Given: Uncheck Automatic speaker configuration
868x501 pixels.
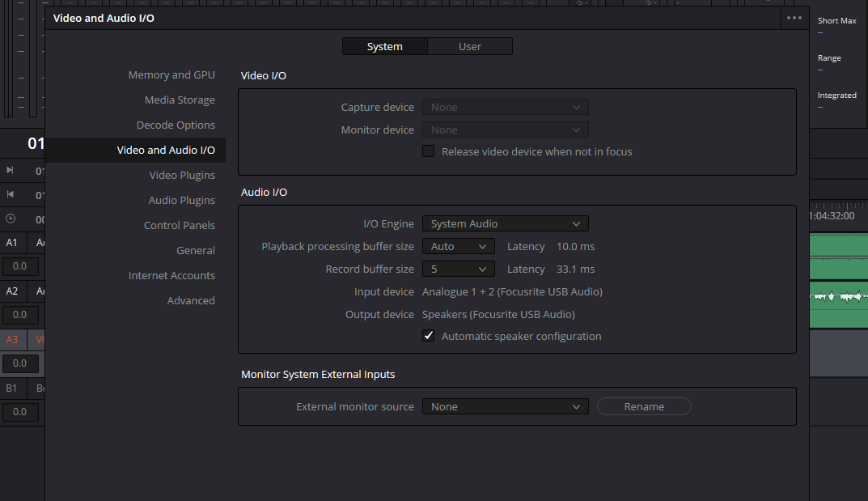Looking at the screenshot, I should coord(429,335).
